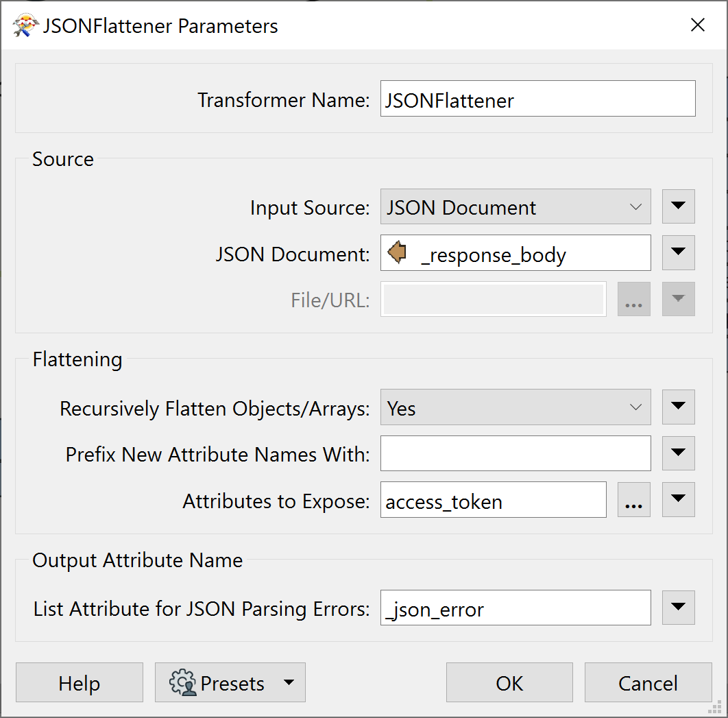Open the Presets dropdown arrow
The image size is (728, 718).
pos(289,682)
